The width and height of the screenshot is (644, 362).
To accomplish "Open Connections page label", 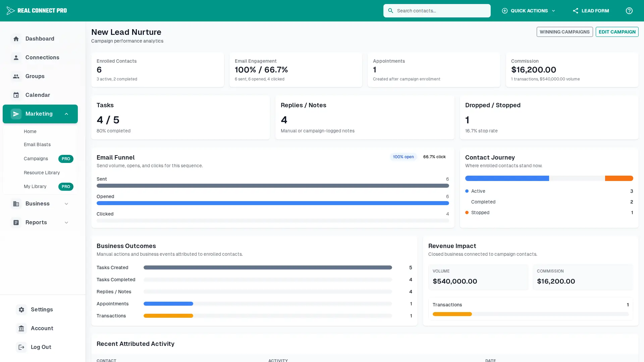I will [42, 58].
